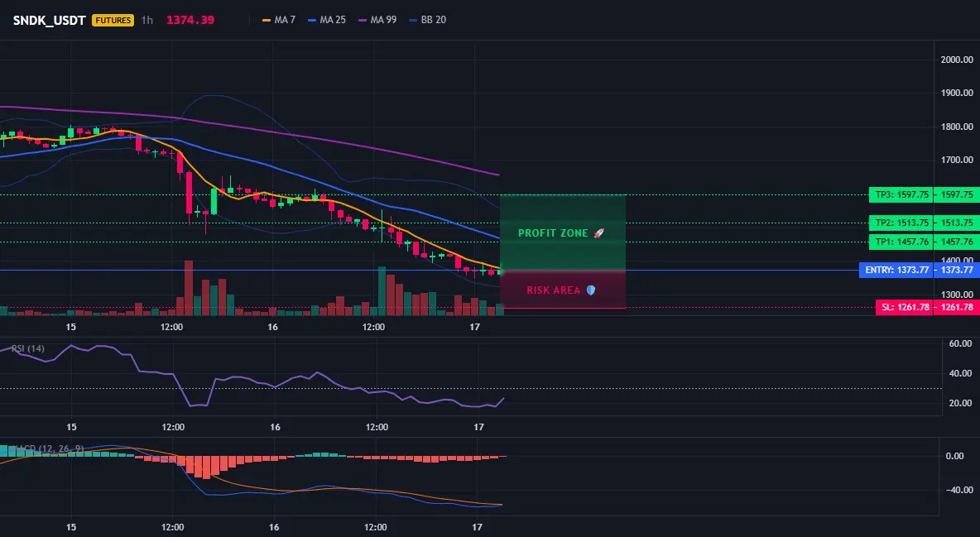Image resolution: width=980 pixels, height=537 pixels.
Task: Click the RSI (14) indicator label
Action: pos(27,348)
